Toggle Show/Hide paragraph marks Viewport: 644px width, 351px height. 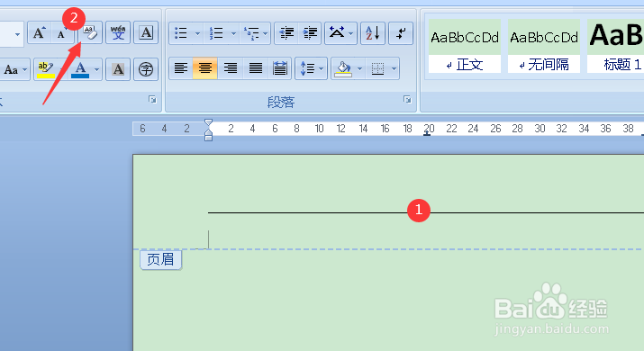pyautogui.click(x=401, y=32)
